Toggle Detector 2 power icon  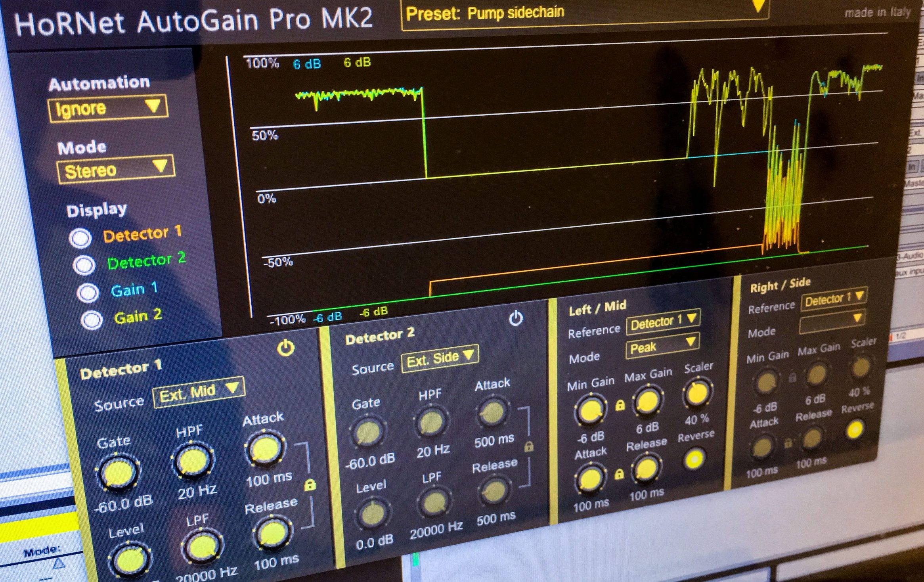pyautogui.click(x=516, y=318)
